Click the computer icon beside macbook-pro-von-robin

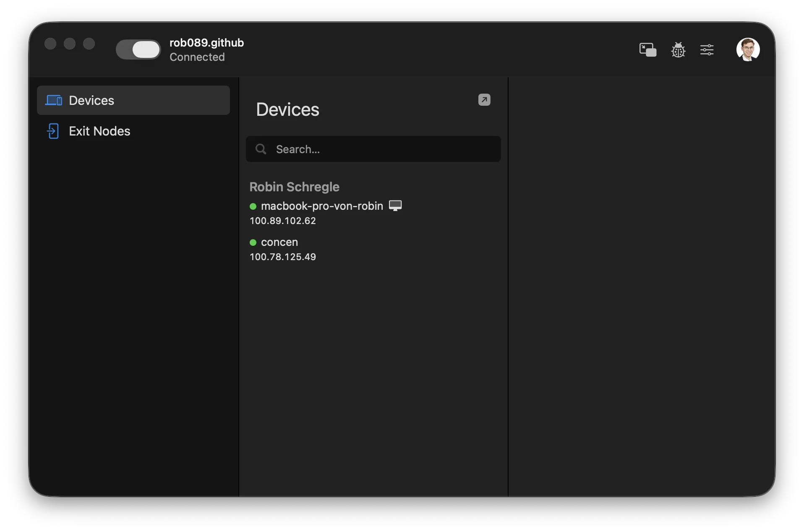pos(395,206)
